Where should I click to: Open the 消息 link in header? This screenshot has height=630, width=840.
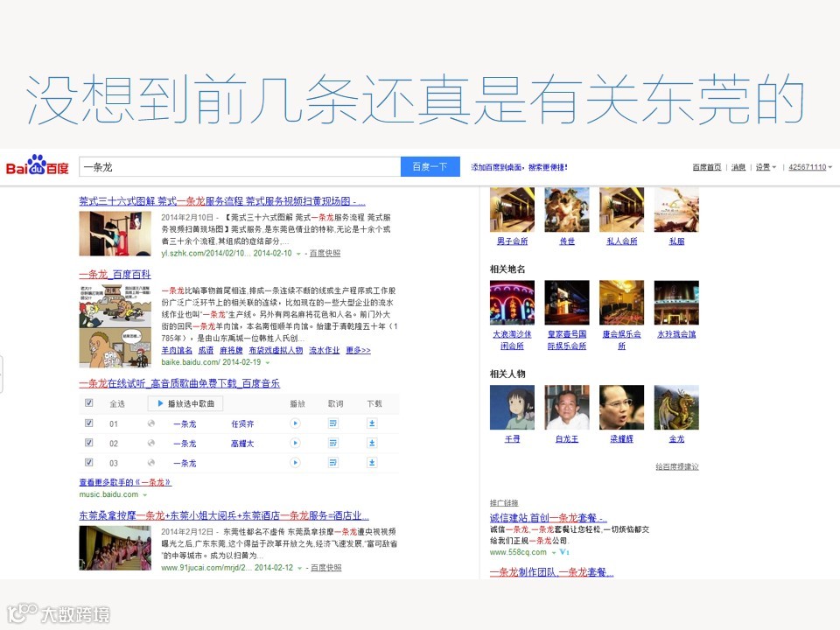point(738,167)
